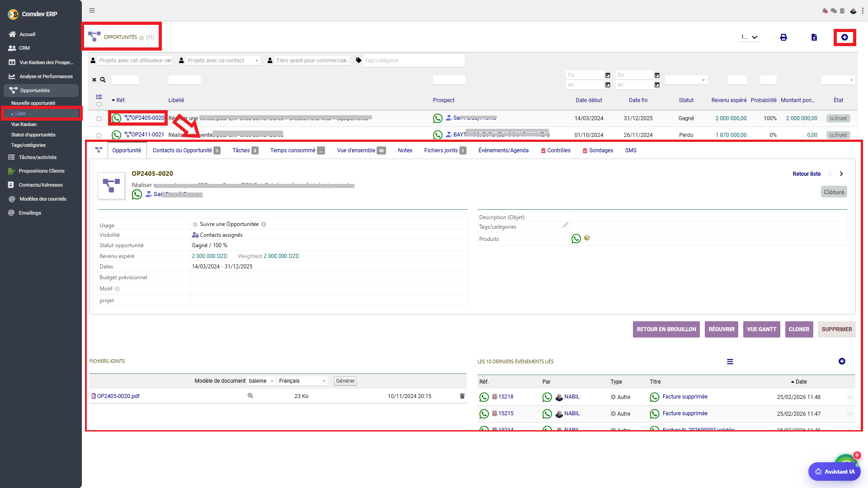This screenshot has width=868, height=488.
Task: Open document model baleine dropdown
Action: point(261,381)
